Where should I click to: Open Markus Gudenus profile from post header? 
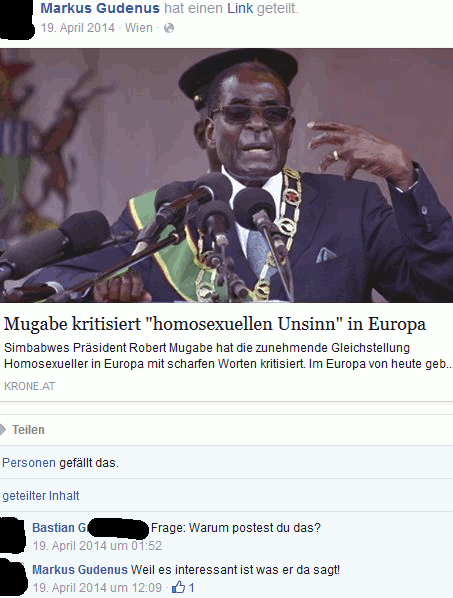click(100, 8)
